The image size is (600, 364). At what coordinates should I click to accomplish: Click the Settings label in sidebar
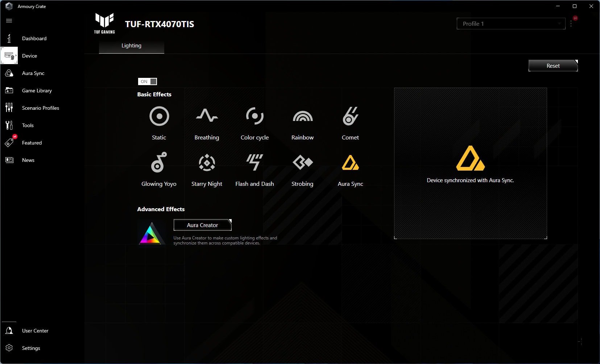pyautogui.click(x=31, y=348)
